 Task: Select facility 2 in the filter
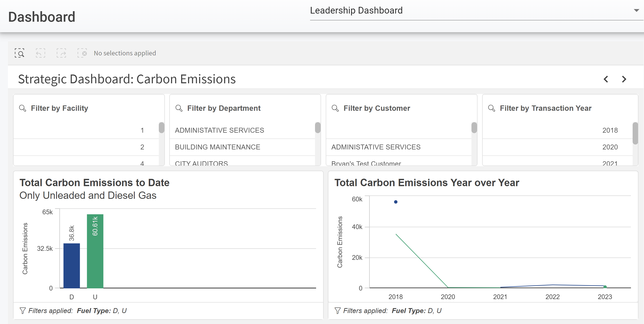pyautogui.click(x=142, y=147)
